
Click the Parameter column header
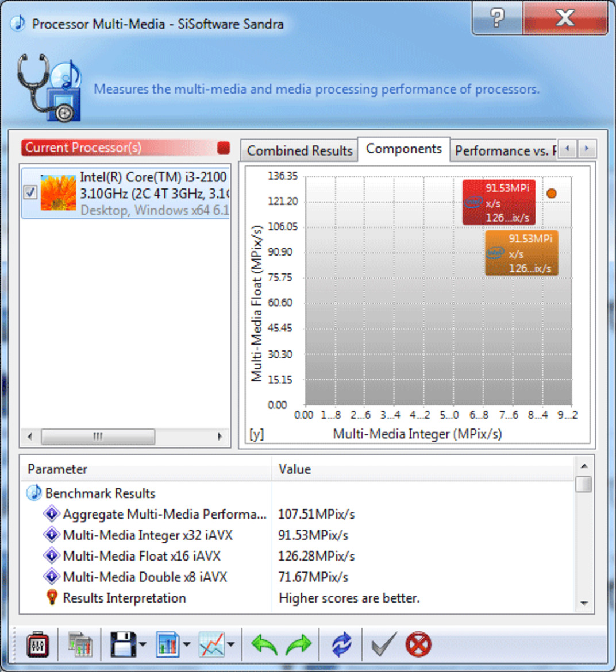point(146,469)
